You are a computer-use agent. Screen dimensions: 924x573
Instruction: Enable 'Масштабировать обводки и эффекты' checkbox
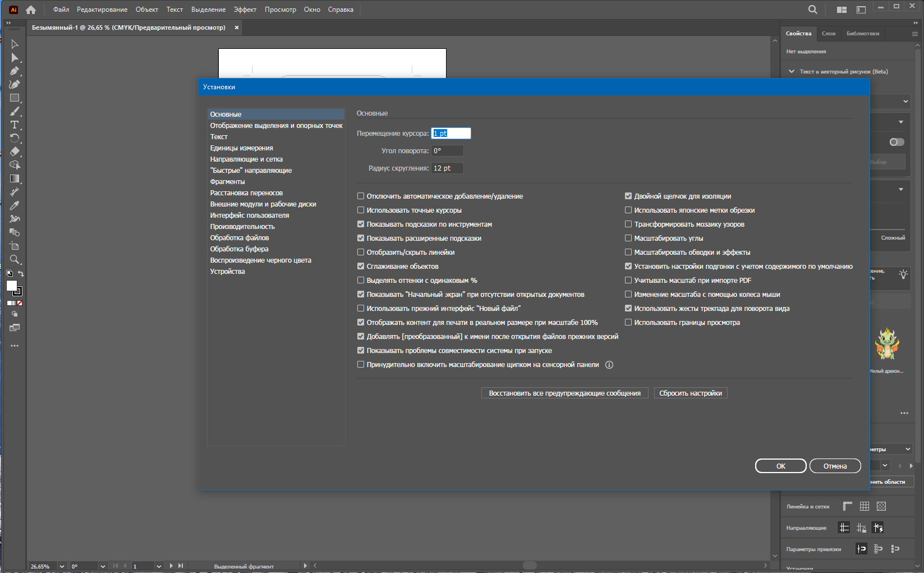tap(628, 253)
